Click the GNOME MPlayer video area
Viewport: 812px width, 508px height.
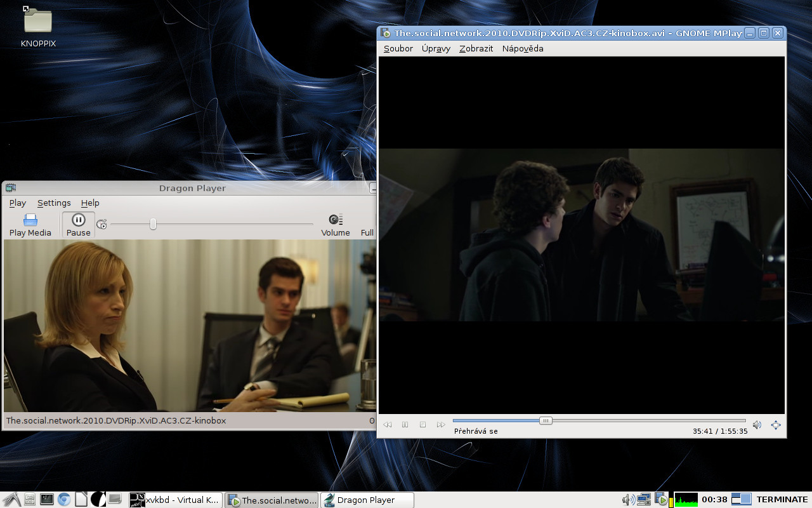(582, 236)
